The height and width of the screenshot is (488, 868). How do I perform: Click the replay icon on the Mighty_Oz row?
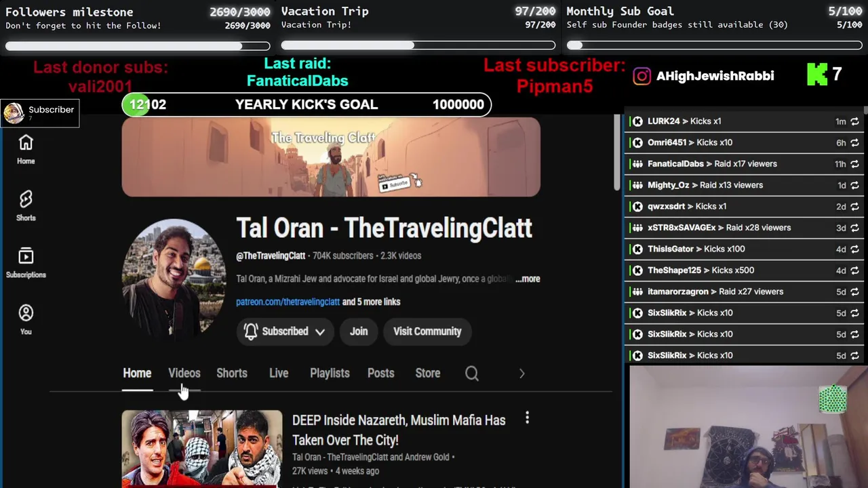point(854,185)
